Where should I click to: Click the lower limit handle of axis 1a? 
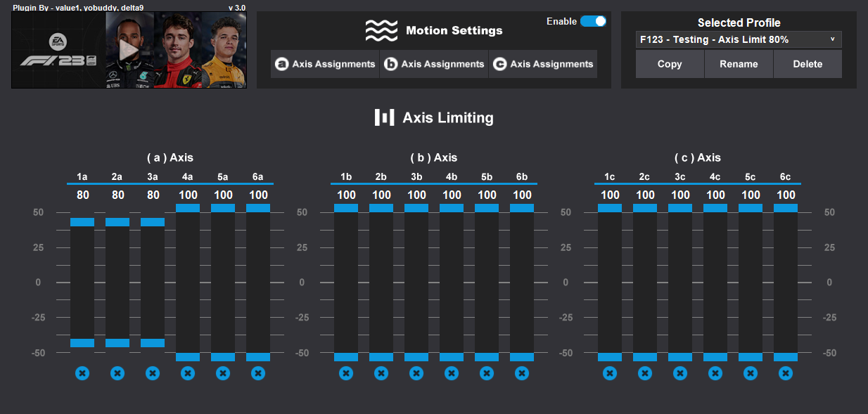click(x=82, y=343)
